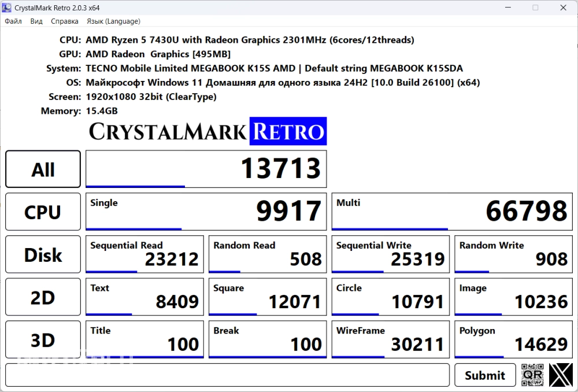Open the X (Twitter) share icon

[x=560, y=375]
